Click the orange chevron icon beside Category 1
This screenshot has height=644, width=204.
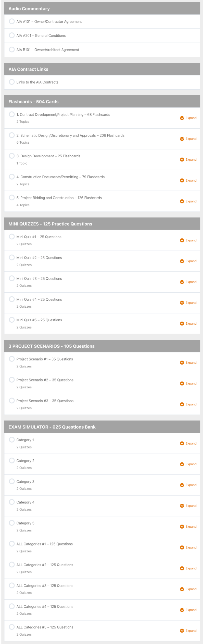[182, 443]
